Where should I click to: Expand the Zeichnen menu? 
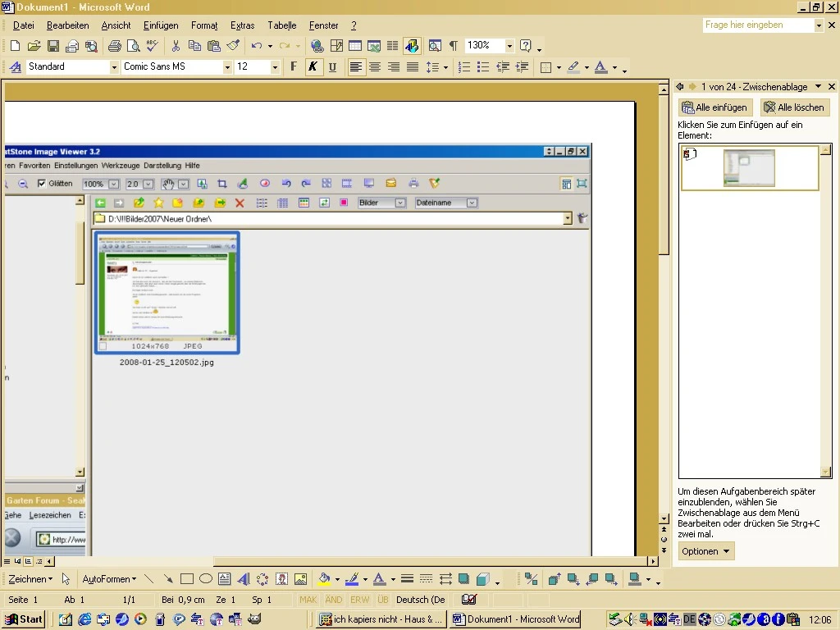tap(30, 579)
